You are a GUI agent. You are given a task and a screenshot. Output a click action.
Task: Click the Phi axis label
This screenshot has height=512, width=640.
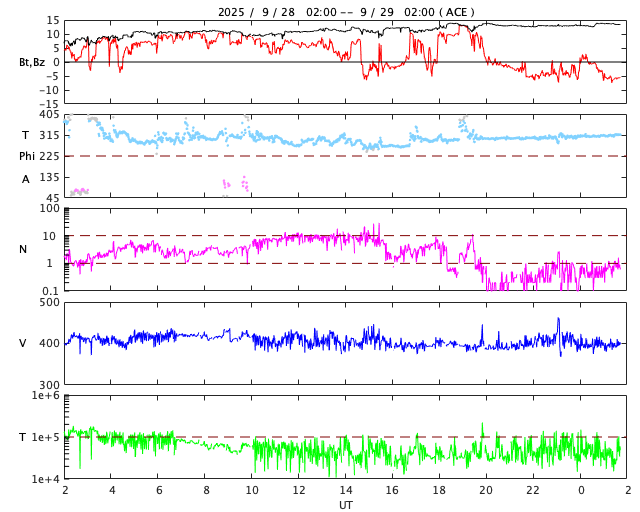[29, 156]
